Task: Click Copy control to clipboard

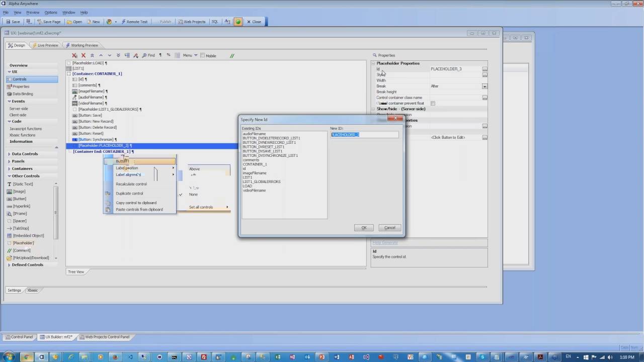Action: point(136,203)
